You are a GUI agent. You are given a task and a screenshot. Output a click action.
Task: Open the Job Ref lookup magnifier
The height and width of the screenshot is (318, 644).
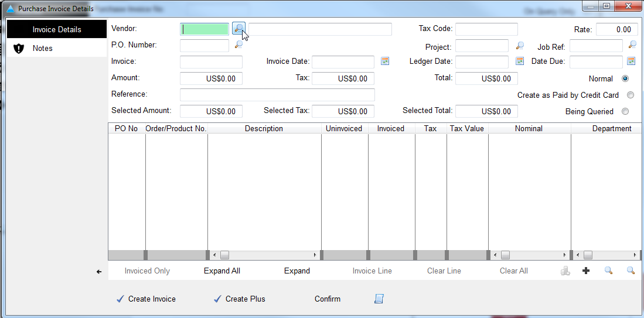click(632, 45)
